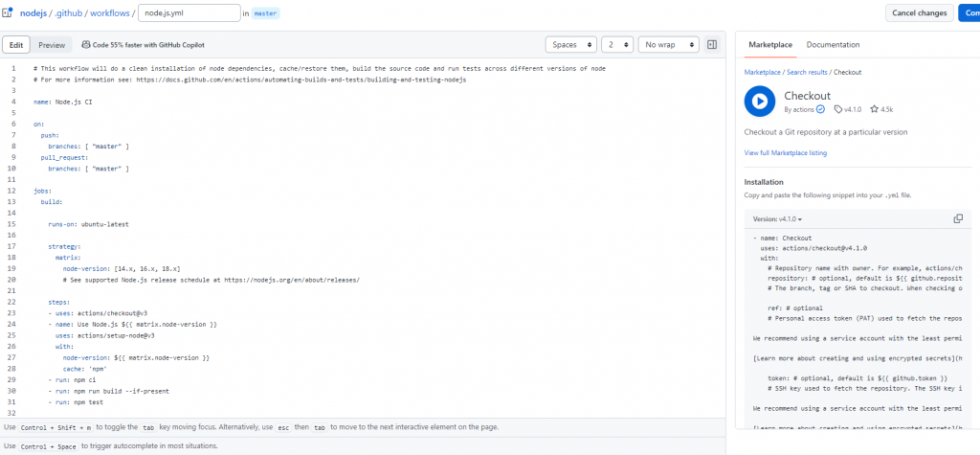The height and width of the screenshot is (455, 980).
Task: Click the 'runs-on: ubuntu-latest' line
Action: [x=89, y=224]
